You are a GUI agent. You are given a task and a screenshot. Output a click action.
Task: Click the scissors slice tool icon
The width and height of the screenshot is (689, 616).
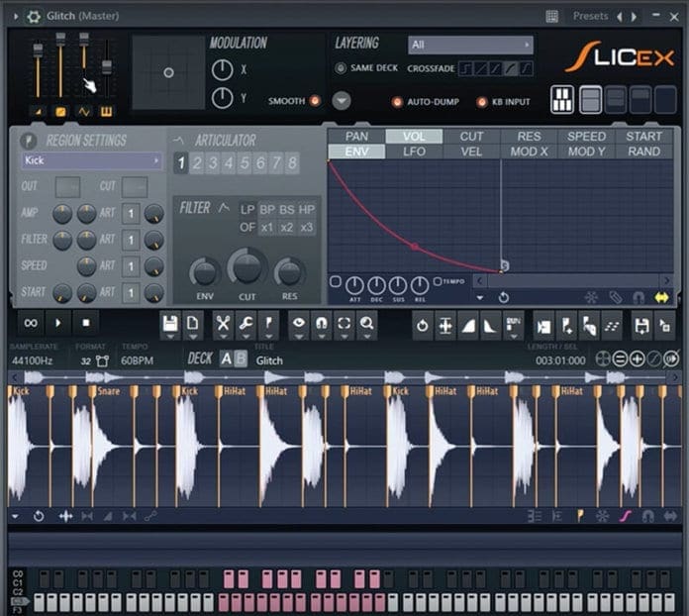click(x=223, y=324)
